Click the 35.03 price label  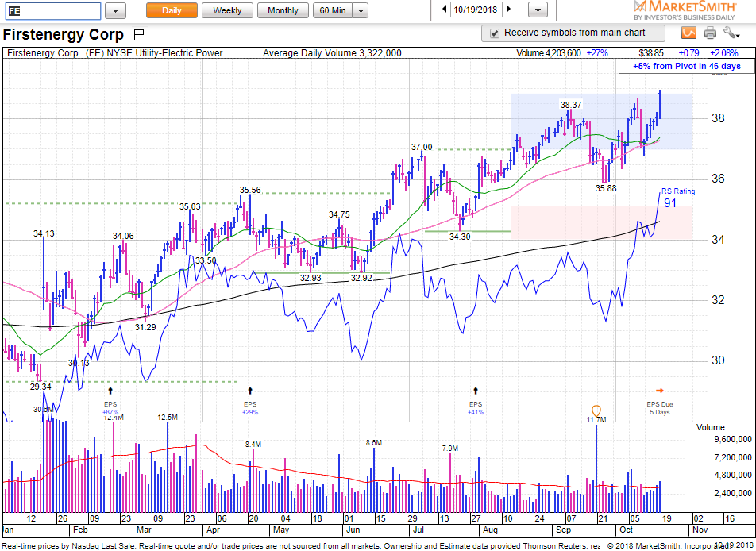[190, 206]
